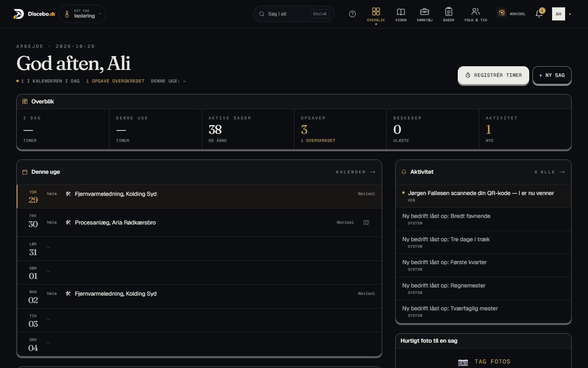Screen dimensions: 588x368
Task: Click the Søg i alt search field
Action: coord(294,14)
